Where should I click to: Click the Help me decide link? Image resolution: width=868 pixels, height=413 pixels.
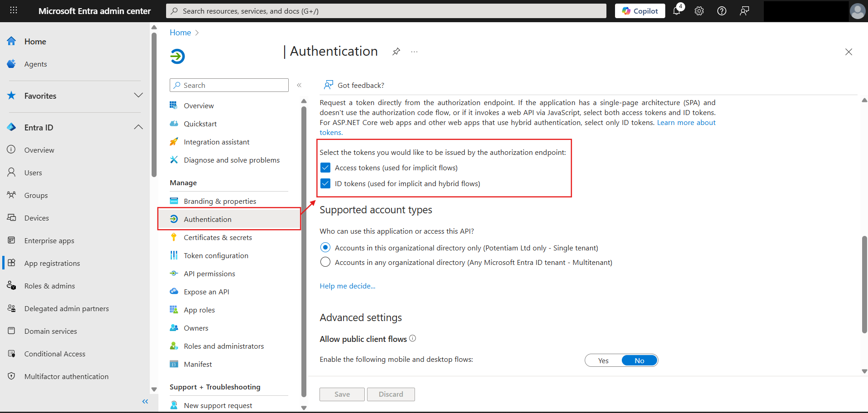click(347, 286)
